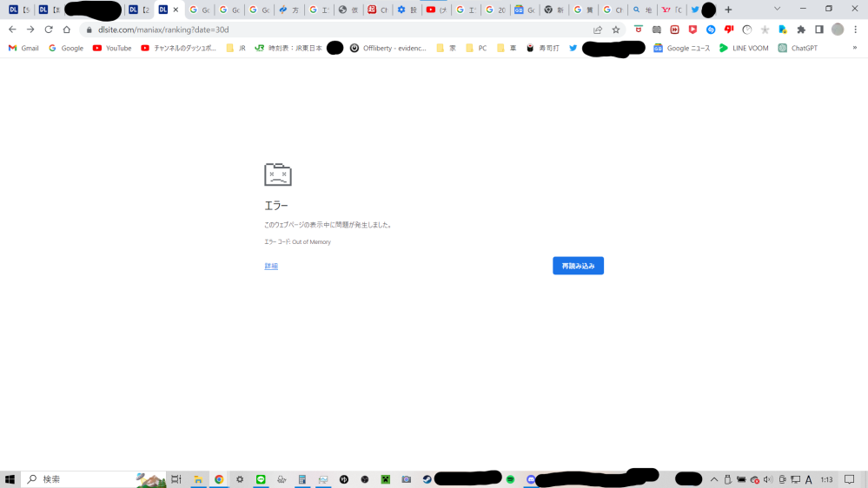Open the PC bookmarks folder
868x488 pixels.
[476, 49]
